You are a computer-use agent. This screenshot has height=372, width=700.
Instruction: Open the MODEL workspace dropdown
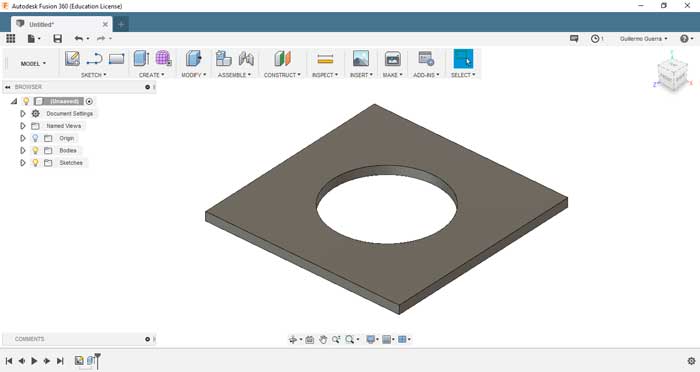pos(33,63)
